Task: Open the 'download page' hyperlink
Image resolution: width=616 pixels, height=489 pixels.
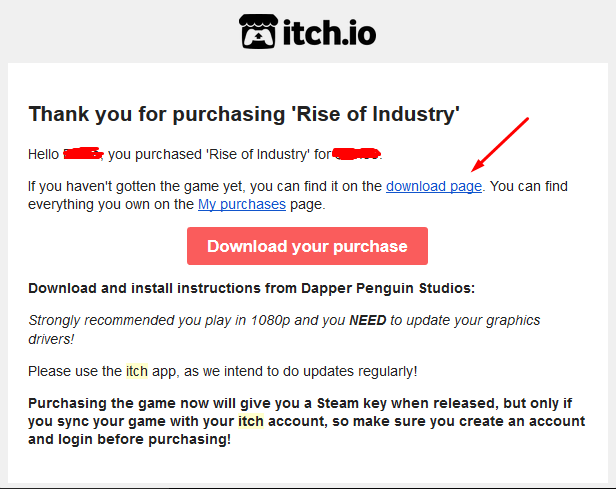Action: [434, 186]
